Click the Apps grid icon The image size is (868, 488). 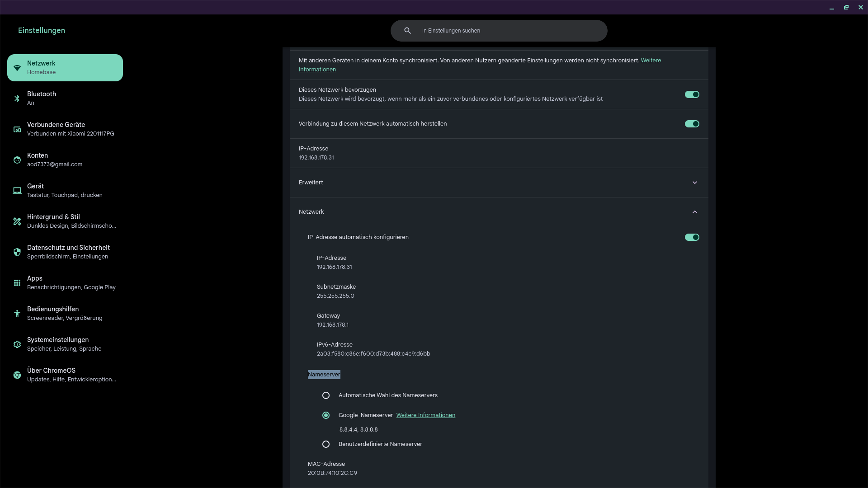click(17, 283)
